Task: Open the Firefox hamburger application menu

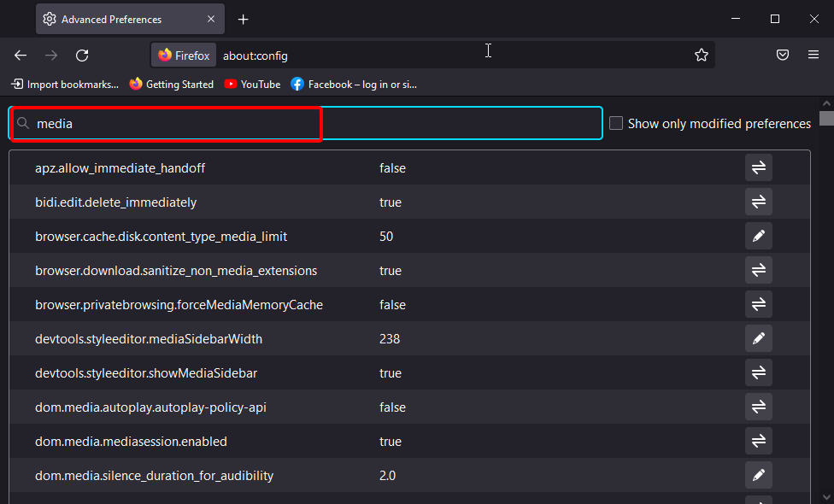Action: coord(813,56)
